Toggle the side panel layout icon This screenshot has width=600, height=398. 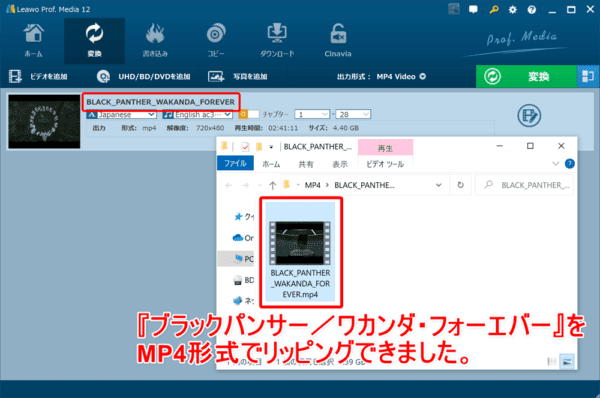588,77
